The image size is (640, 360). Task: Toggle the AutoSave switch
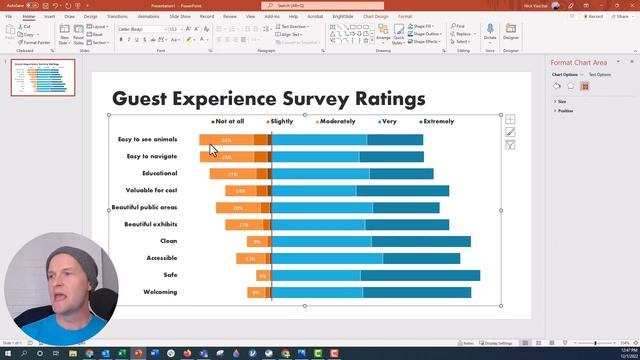32,6
